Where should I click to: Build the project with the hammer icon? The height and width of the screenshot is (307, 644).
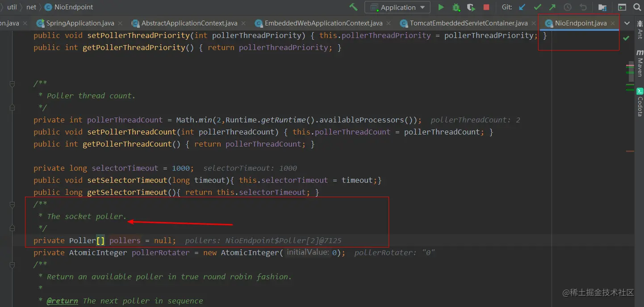click(x=353, y=7)
